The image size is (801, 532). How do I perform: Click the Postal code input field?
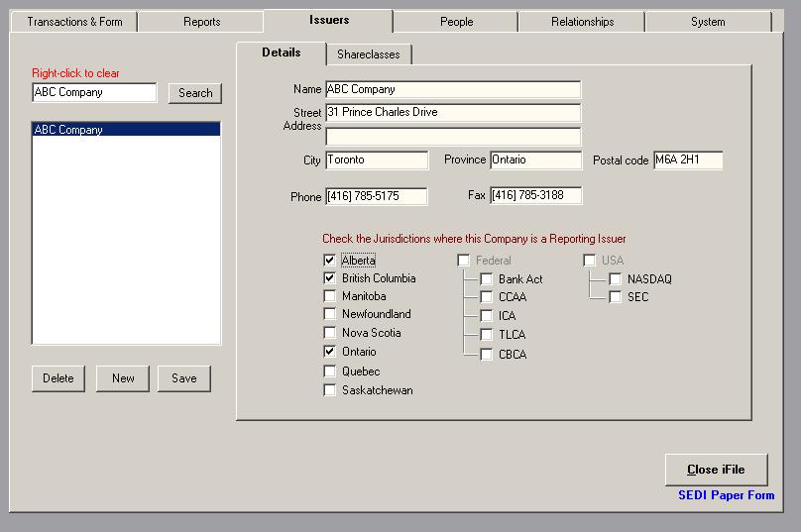[687, 160]
